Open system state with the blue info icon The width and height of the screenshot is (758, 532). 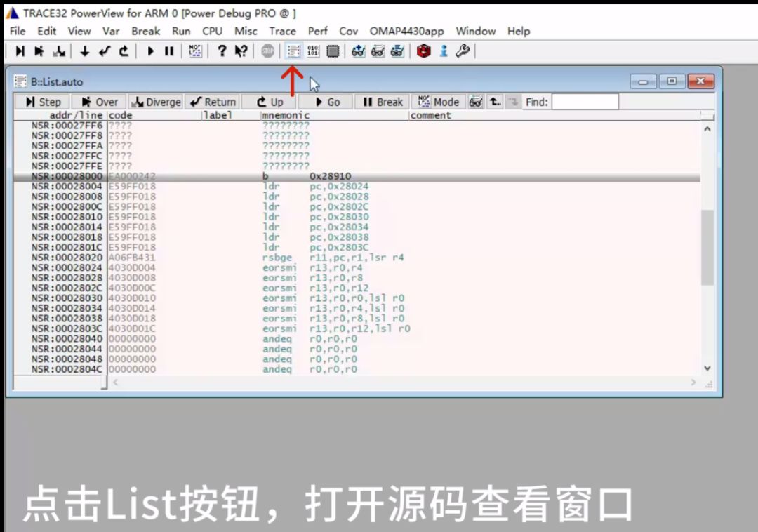(441, 51)
